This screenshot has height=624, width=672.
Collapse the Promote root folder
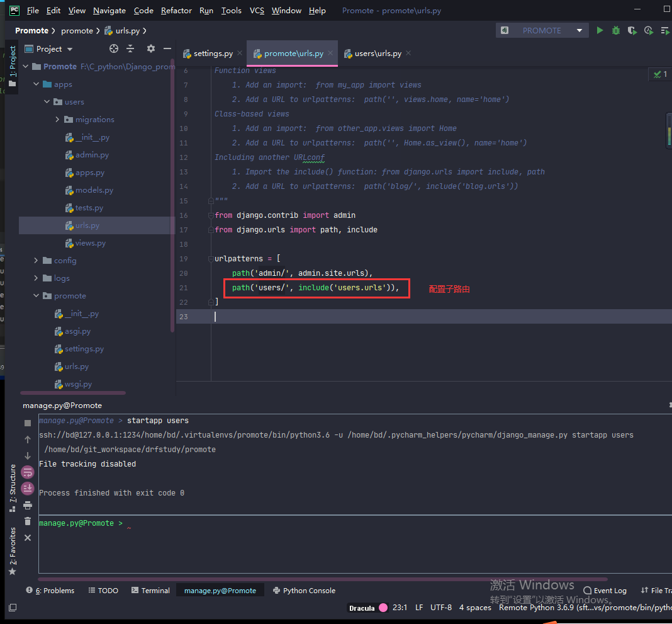(x=26, y=67)
